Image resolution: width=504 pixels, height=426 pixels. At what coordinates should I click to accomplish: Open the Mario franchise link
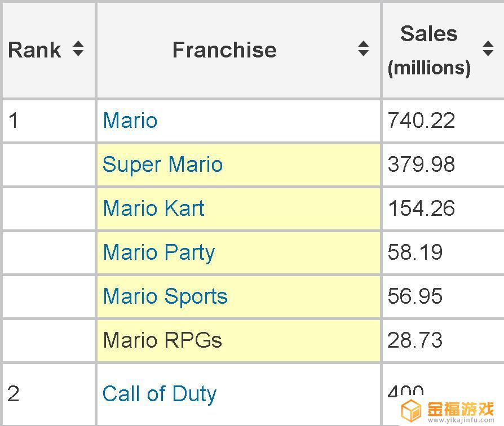point(130,121)
